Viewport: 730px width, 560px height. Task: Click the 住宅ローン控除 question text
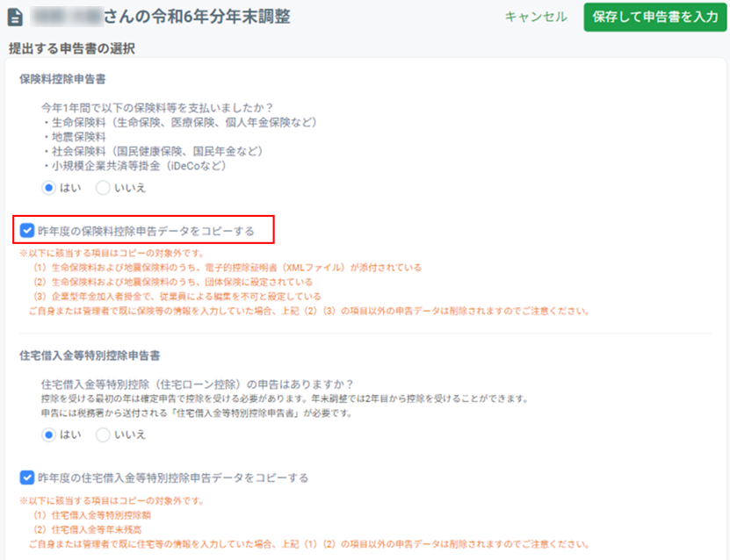(198, 384)
